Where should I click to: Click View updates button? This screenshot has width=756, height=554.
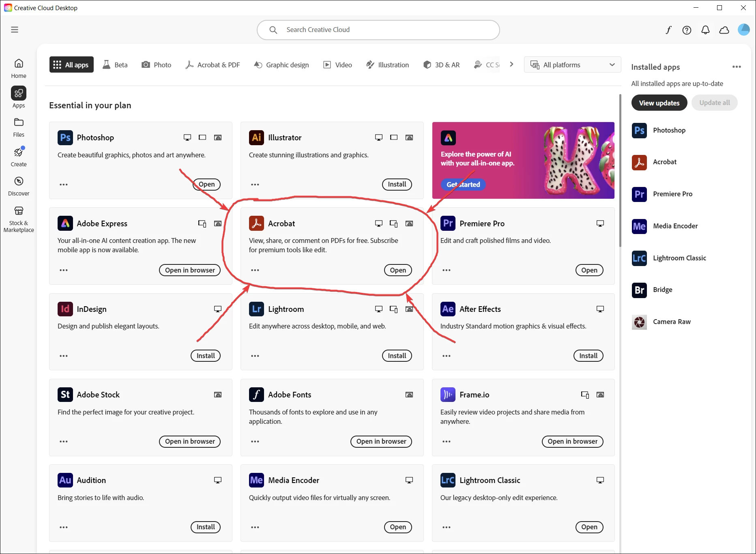(659, 103)
